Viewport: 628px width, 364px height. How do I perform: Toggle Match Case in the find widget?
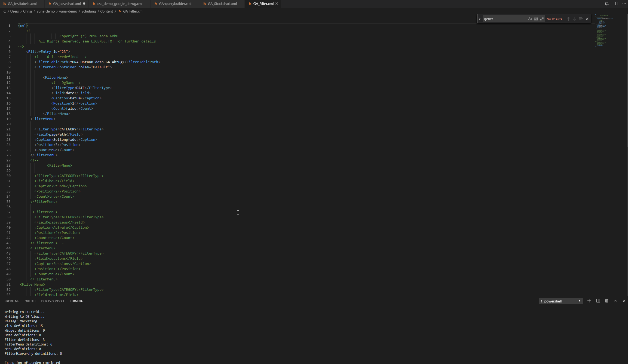pyautogui.click(x=530, y=19)
